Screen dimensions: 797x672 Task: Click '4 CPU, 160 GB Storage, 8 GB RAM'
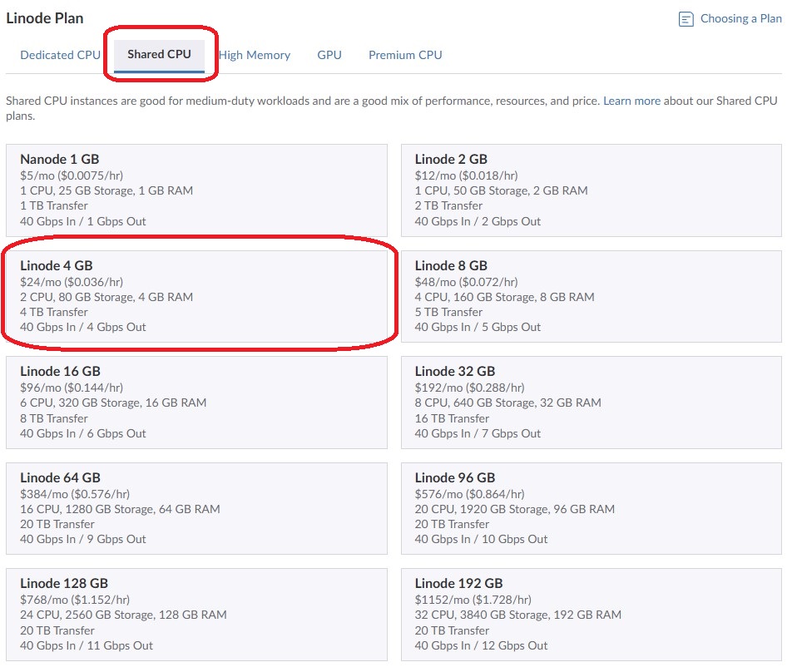click(x=504, y=297)
